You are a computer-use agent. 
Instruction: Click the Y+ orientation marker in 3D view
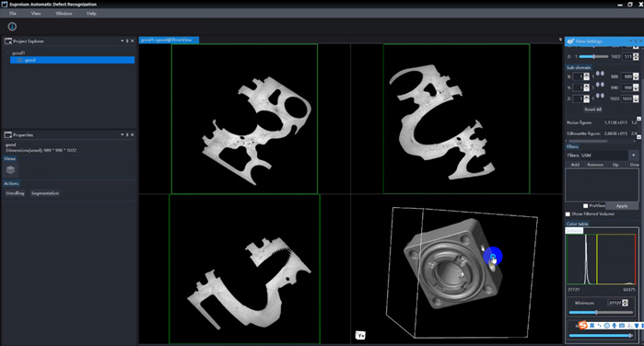point(360,335)
